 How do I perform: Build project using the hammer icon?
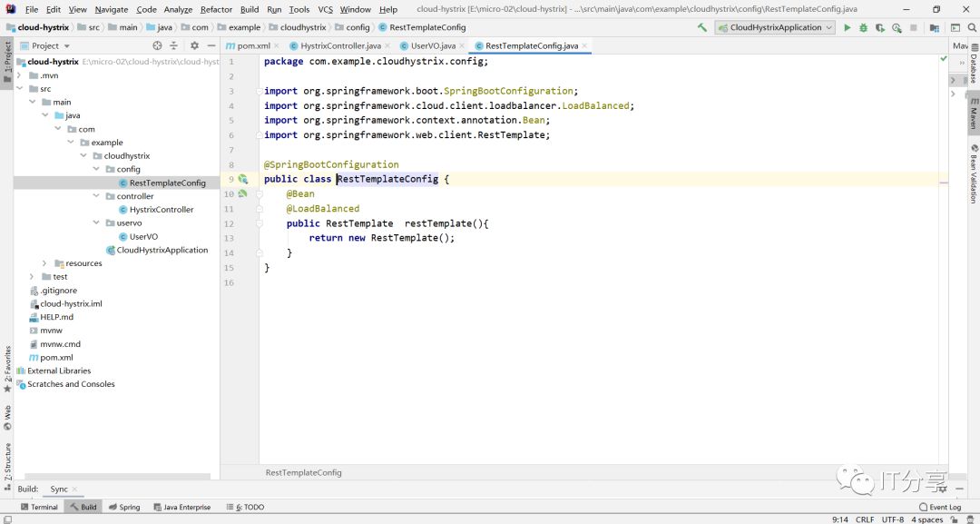click(x=701, y=27)
